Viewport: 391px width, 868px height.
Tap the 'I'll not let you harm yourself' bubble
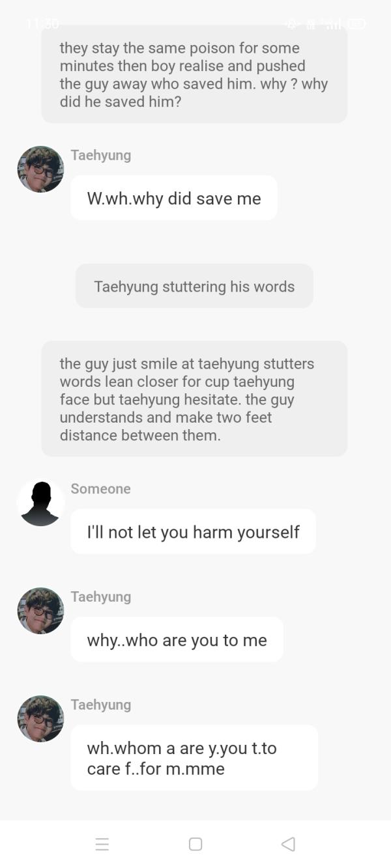(194, 531)
